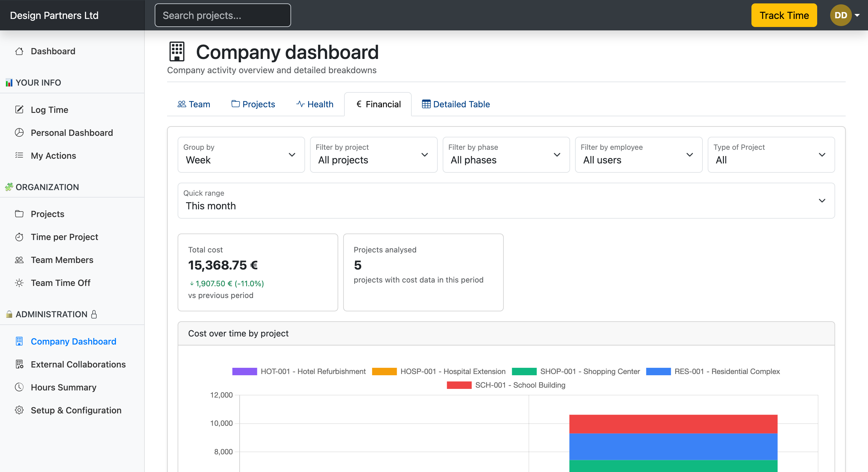Image resolution: width=868 pixels, height=472 pixels.
Task: Open Dashboard from the sidebar
Action: pos(53,51)
